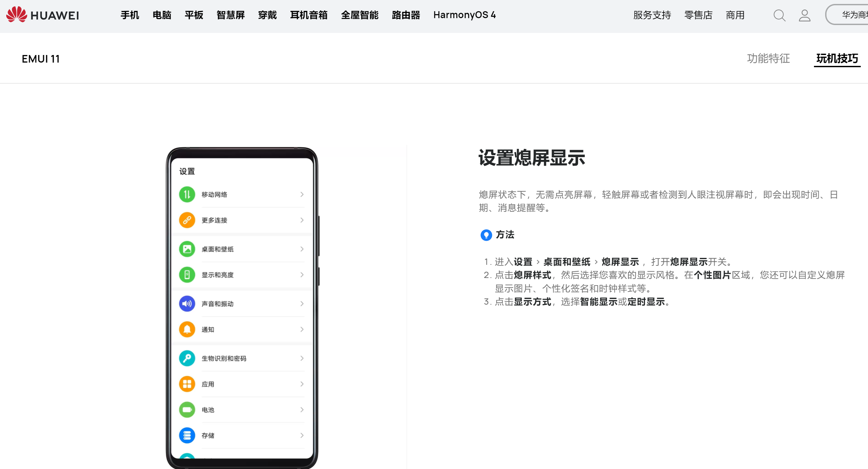This screenshot has height=469, width=868.
Task: Expand the display and brightness chevron
Action: click(x=302, y=275)
